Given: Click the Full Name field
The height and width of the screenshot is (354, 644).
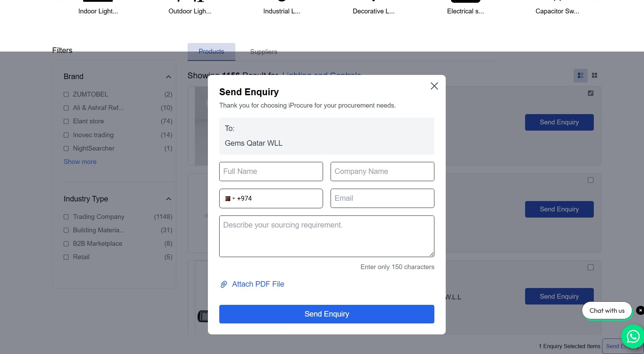Looking at the screenshot, I should 271,172.
